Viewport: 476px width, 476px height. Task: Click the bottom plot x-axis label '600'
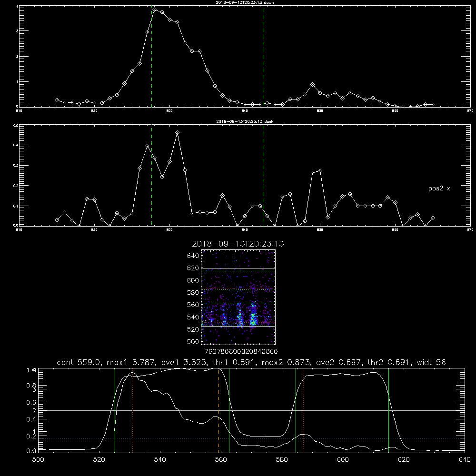[x=343, y=460]
